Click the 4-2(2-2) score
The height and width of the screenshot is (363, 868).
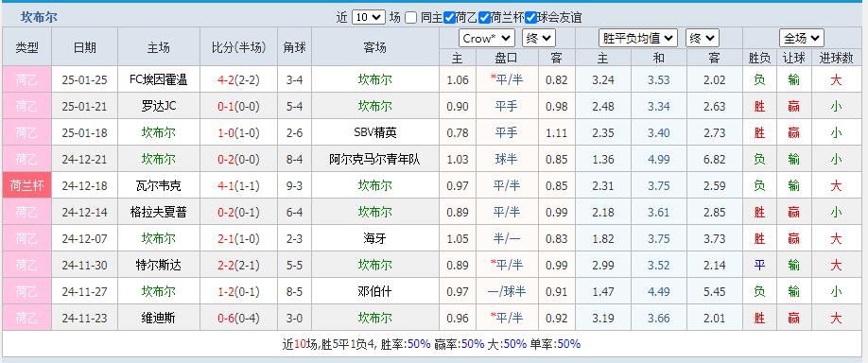point(238,79)
